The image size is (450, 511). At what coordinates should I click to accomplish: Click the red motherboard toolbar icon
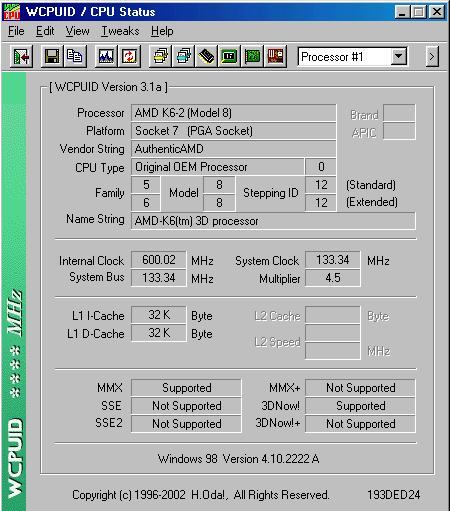coord(275,56)
